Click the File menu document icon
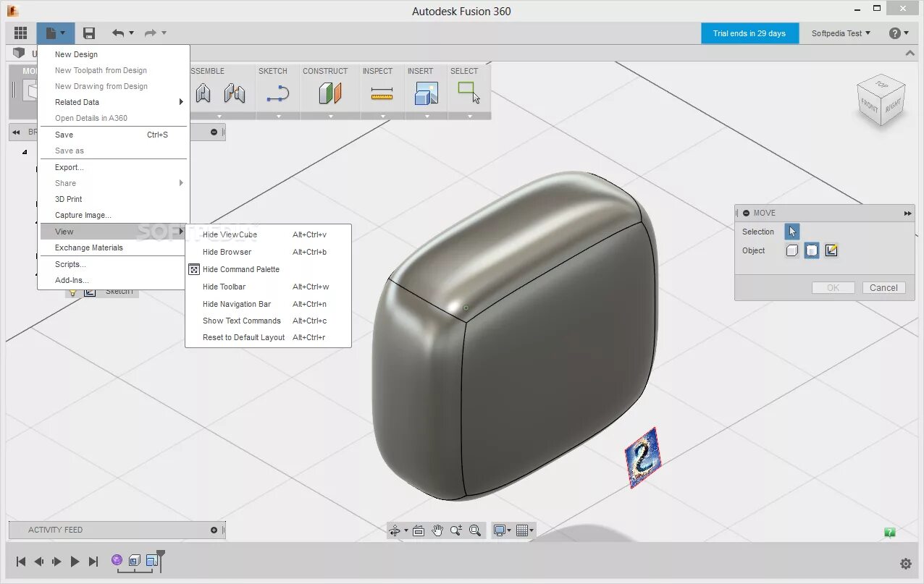This screenshot has width=924, height=584. (x=51, y=33)
